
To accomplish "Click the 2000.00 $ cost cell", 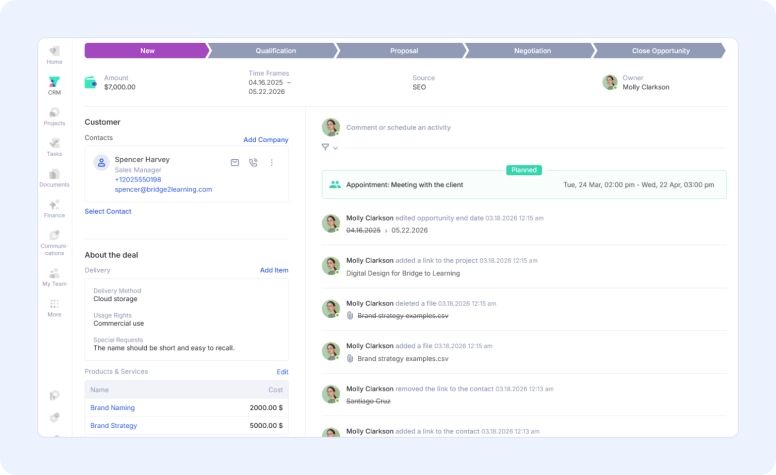I will point(266,408).
